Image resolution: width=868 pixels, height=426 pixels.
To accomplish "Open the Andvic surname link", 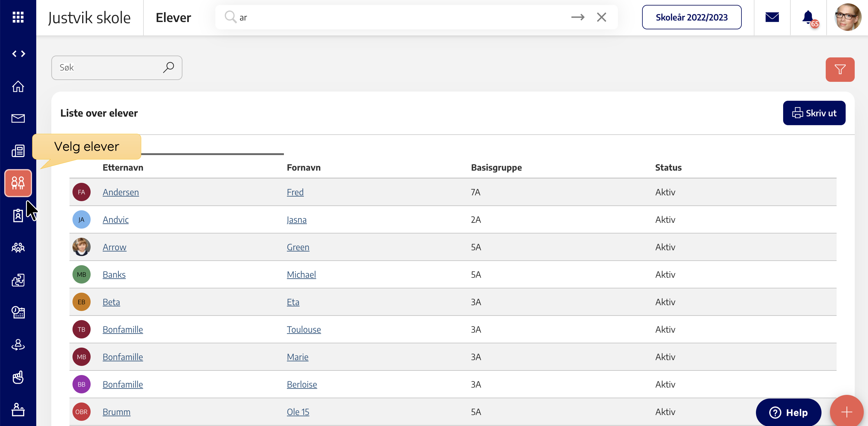I will pos(116,220).
